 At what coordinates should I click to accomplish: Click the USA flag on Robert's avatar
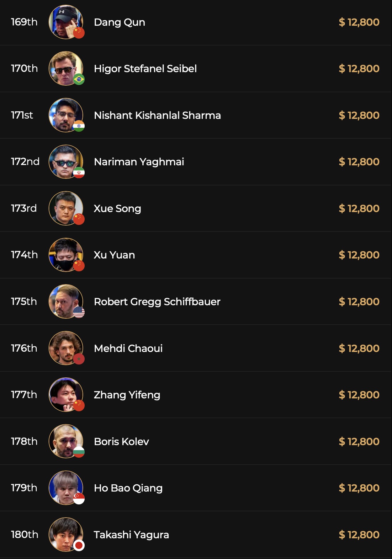(79, 312)
